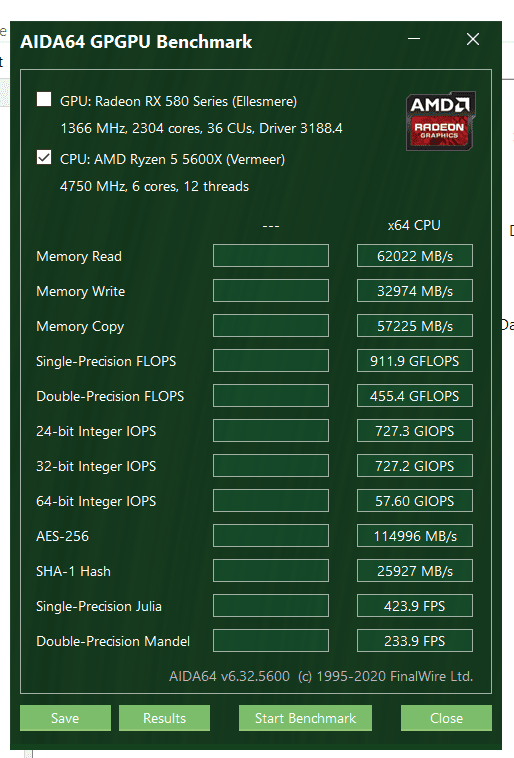Click the 32-bit Integer IOPS label
This screenshot has height=758, width=514.
[96, 466]
